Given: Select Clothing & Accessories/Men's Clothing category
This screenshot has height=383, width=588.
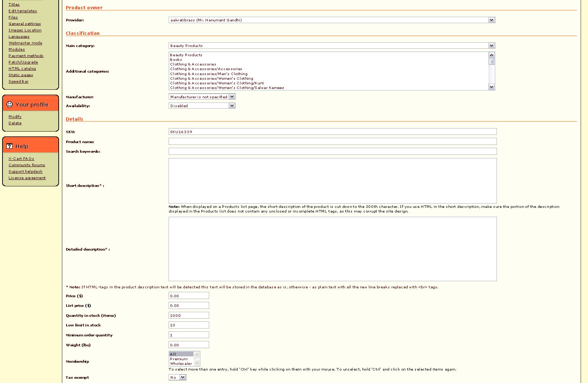Looking at the screenshot, I should [209, 74].
